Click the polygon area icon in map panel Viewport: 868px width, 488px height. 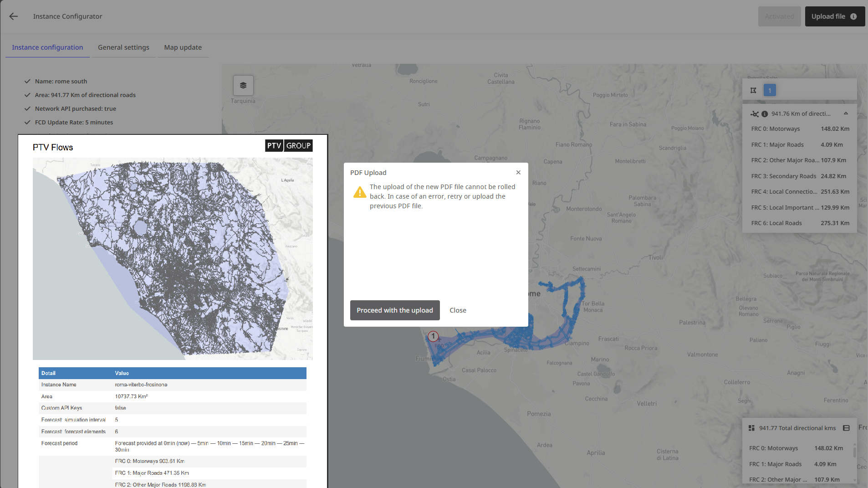(x=753, y=90)
